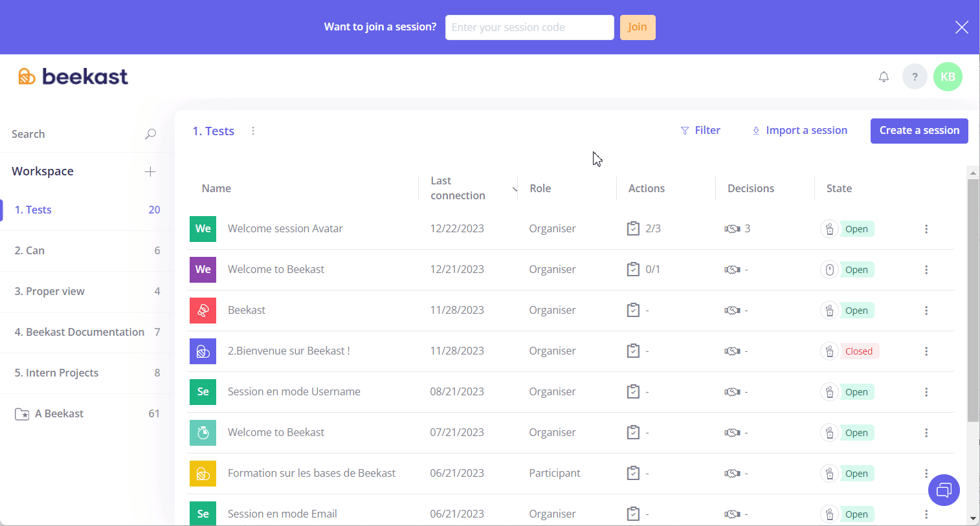
Task: Click the session code input field
Action: tap(529, 27)
